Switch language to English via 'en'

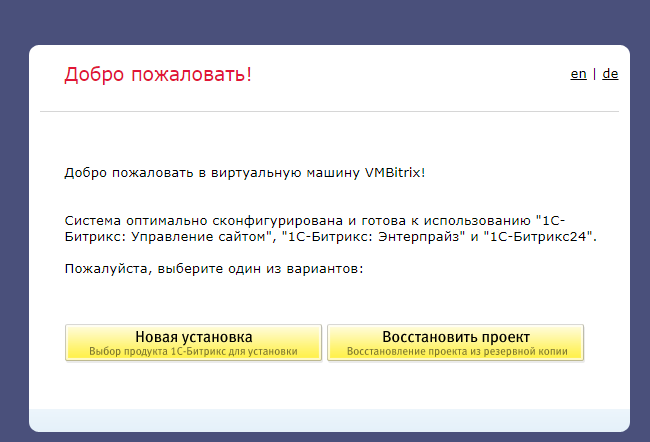pos(578,74)
